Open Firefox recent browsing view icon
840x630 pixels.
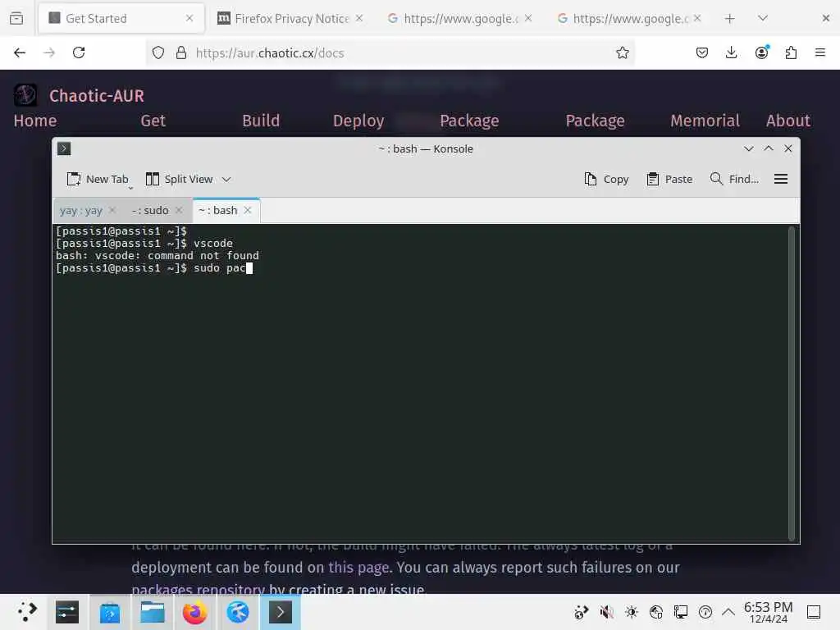pos(16,18)
